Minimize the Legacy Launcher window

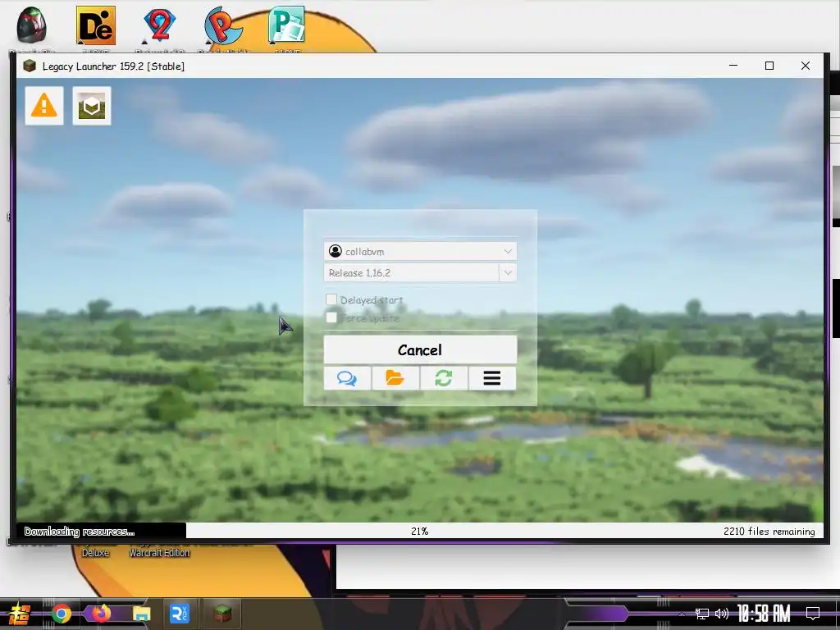[733, 66]
